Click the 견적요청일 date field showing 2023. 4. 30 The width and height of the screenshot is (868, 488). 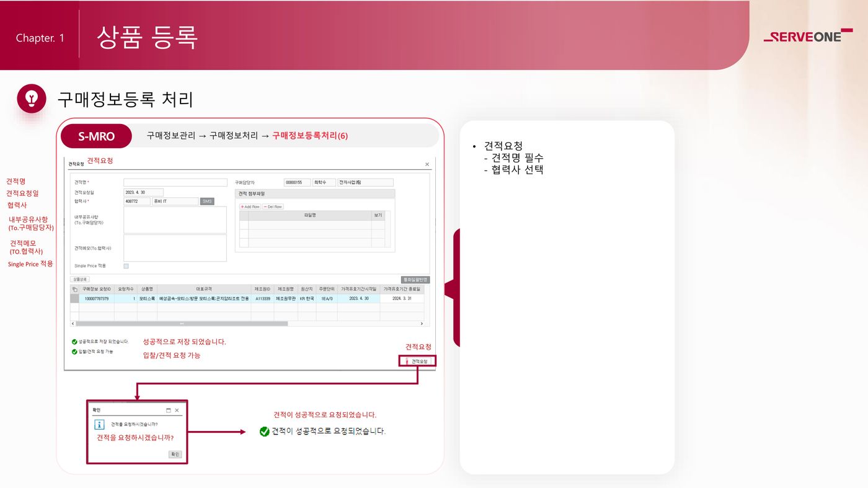(x=143, y=192)
